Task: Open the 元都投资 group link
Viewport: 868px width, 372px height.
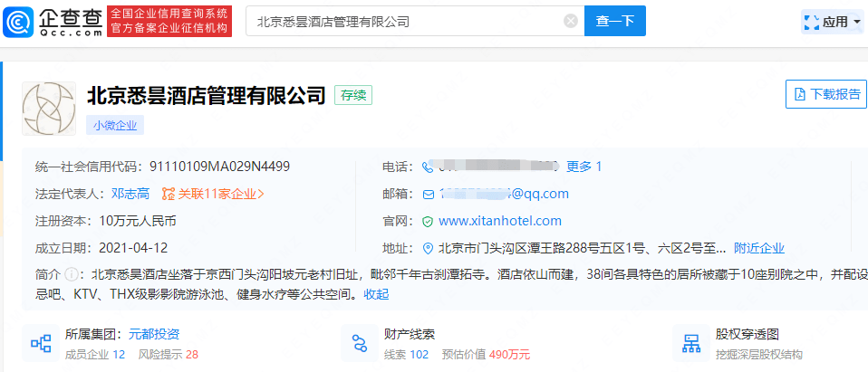Action: (x=154, y=334)
